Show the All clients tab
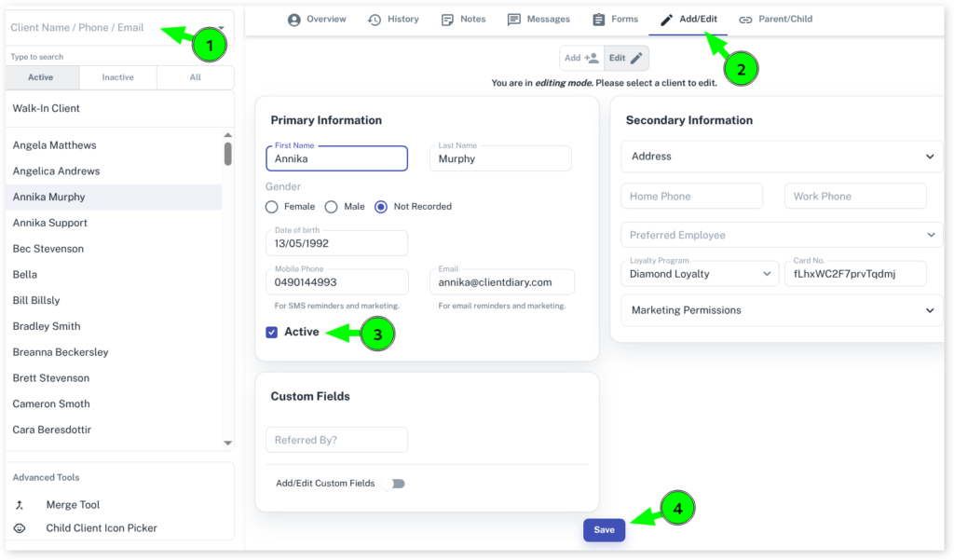 195,77
